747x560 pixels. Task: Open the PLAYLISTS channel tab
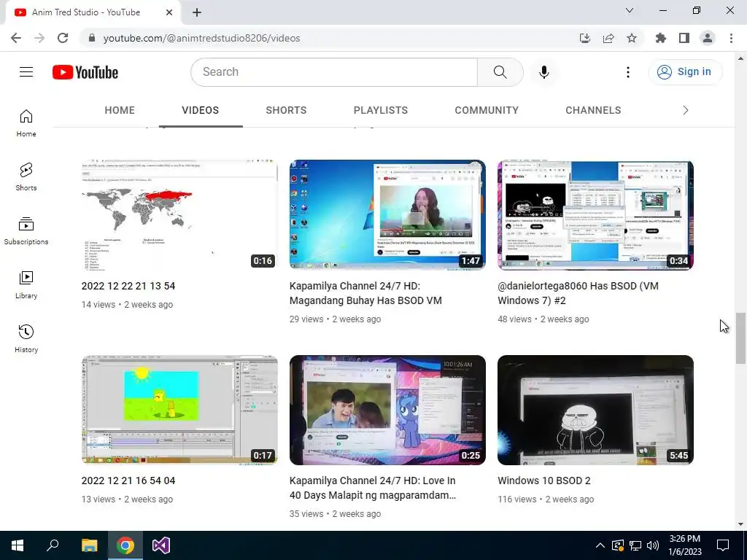(381, 110)
